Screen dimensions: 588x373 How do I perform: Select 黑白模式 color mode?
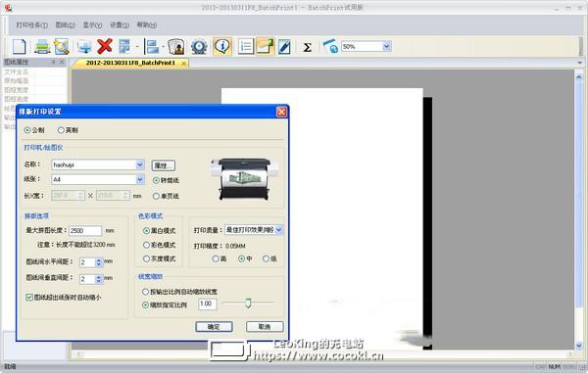147,231
